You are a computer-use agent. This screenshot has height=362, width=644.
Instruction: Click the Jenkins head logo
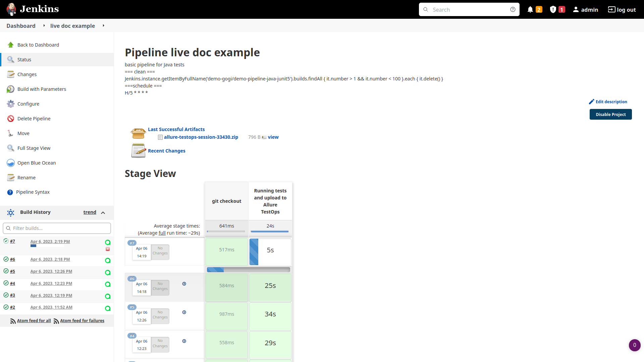(x=11, y=9)
